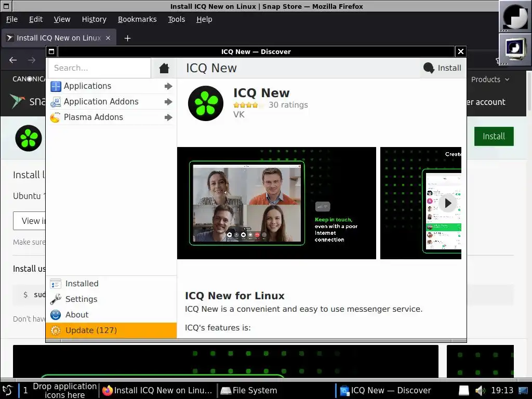Screen dimensions: 532x399
Task: Click the VK publisher name
Action: [239, 115]
